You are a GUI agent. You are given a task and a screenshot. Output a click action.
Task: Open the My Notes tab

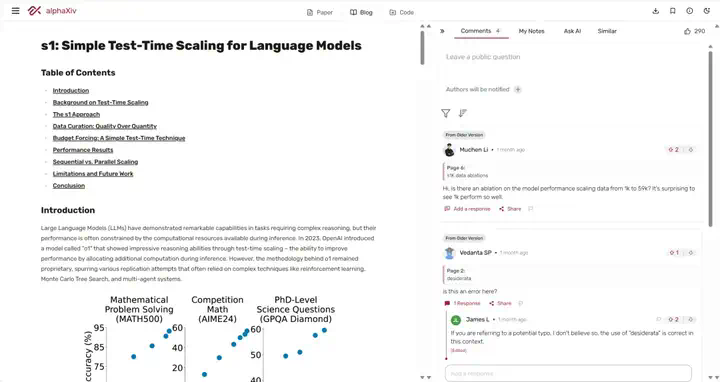coord(531,31)
